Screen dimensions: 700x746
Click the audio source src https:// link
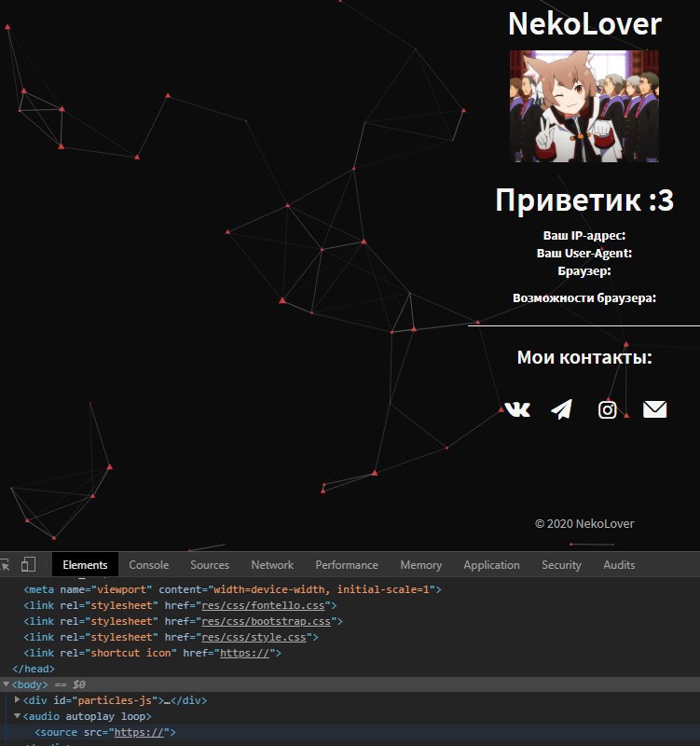[139, 732]
